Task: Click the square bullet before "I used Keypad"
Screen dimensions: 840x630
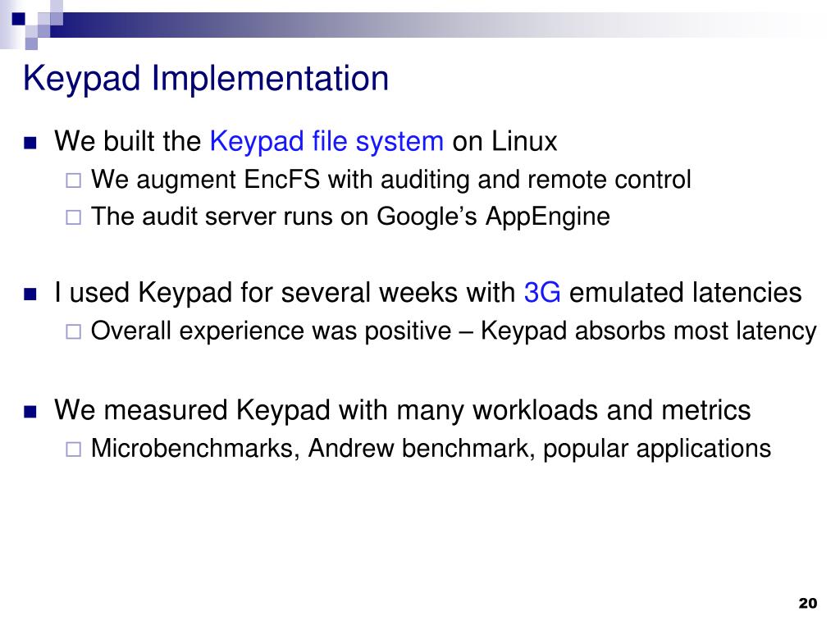Action: point(30,294)
